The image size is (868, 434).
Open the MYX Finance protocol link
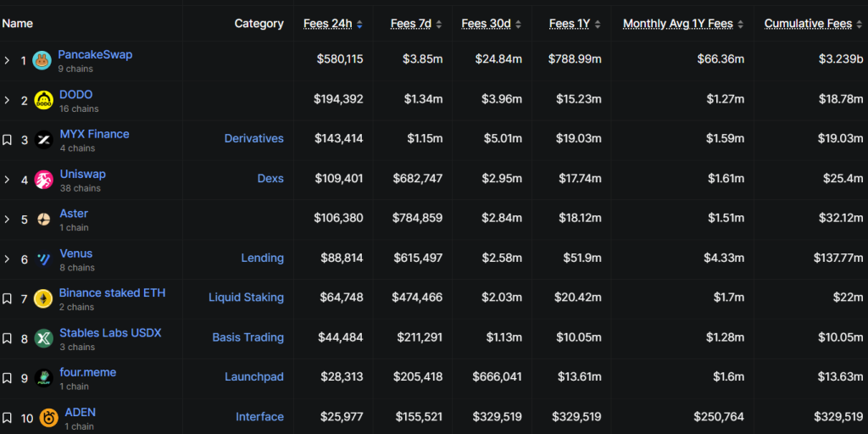point(95,135)
